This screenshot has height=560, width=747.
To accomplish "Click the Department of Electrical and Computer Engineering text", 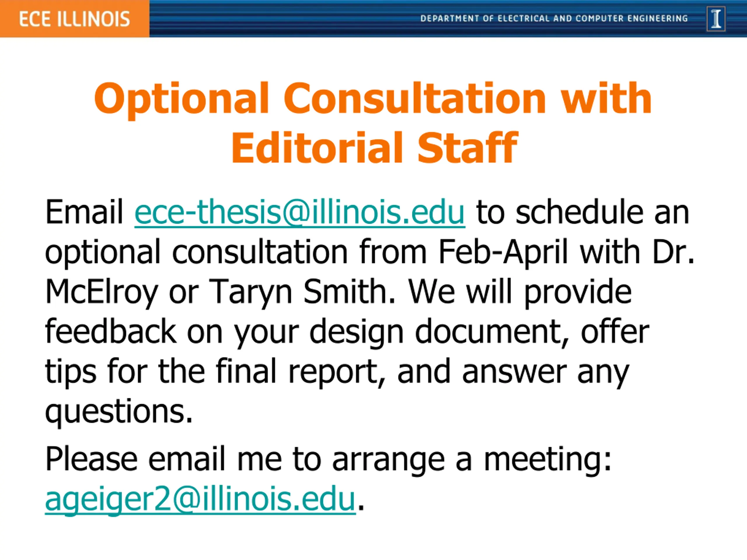I will click(x=554, y=19).
